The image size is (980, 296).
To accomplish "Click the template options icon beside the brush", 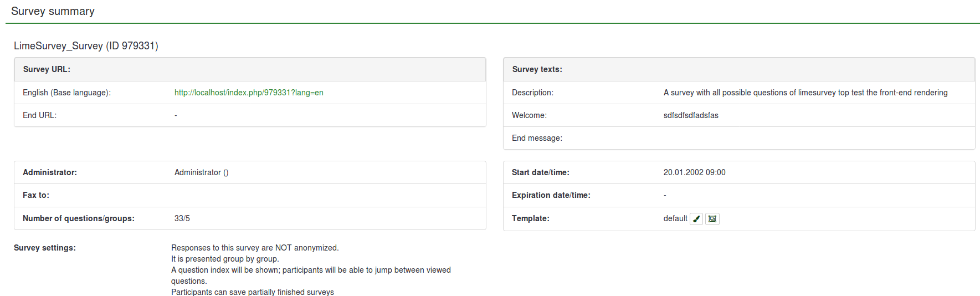I will point(712,219).
